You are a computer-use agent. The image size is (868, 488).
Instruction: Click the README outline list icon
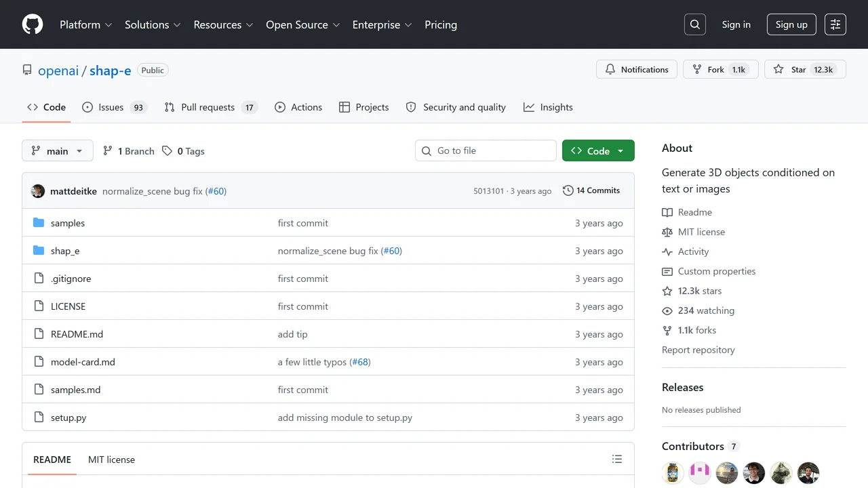(x=617, y=459)
